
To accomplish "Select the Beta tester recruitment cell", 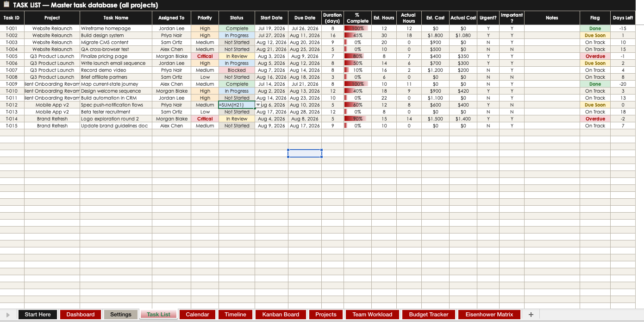I will (x=116, y=112).
